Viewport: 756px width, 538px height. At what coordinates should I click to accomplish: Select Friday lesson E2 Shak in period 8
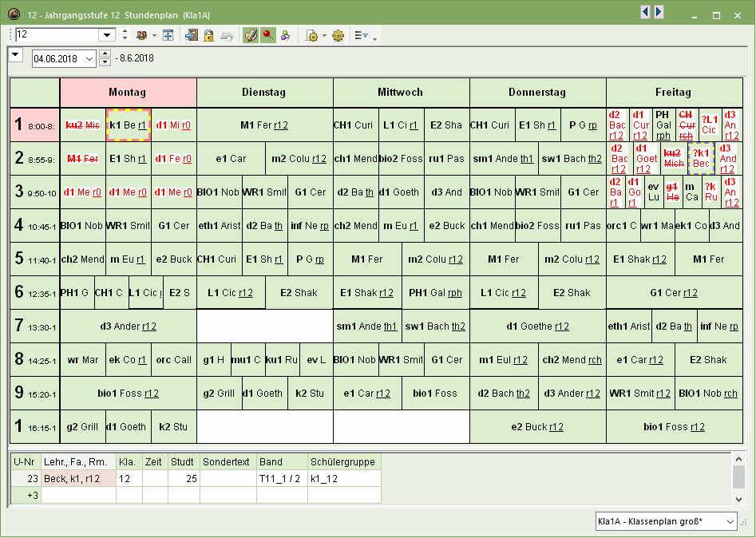point(708,360)
